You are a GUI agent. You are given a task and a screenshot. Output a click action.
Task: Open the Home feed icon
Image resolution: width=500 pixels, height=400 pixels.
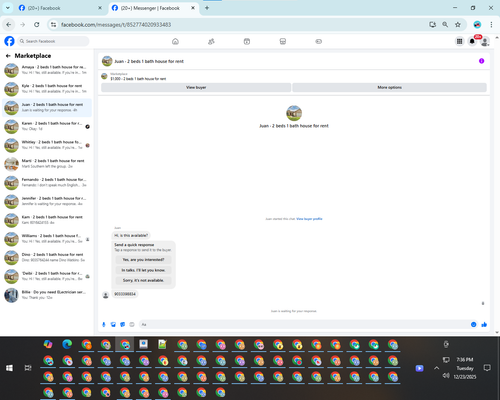tap(175, 41)
